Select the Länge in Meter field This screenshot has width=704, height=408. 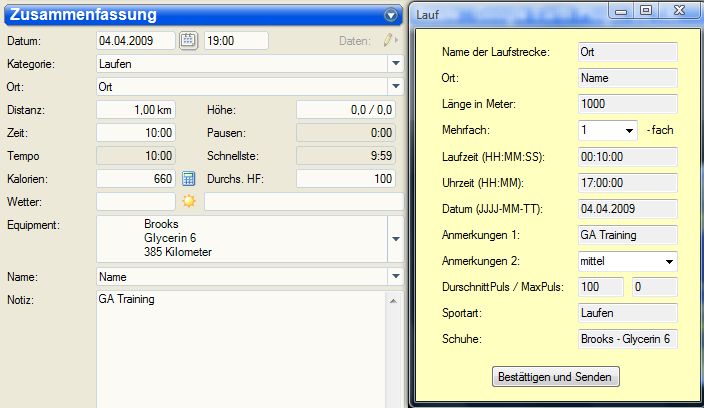click(x=628, y=104)
